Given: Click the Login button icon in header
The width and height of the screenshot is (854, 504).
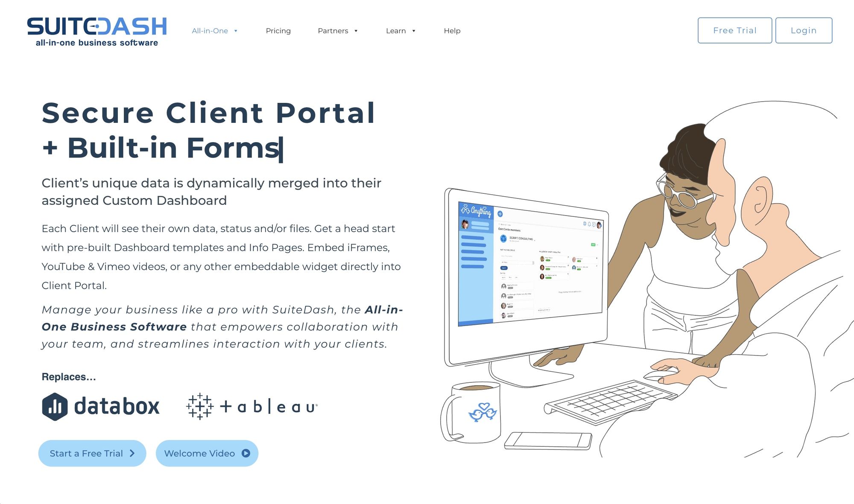Looking at the screenshot, I should 802,30.
